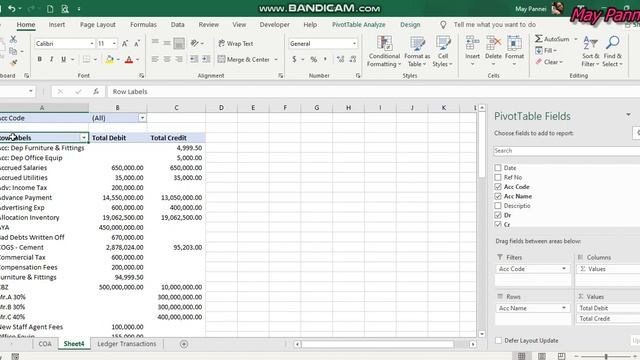Image resolution: width=640 pixels, height=360 pixels.
Task: Click the Undo icon in title bar
Action: 12,9
